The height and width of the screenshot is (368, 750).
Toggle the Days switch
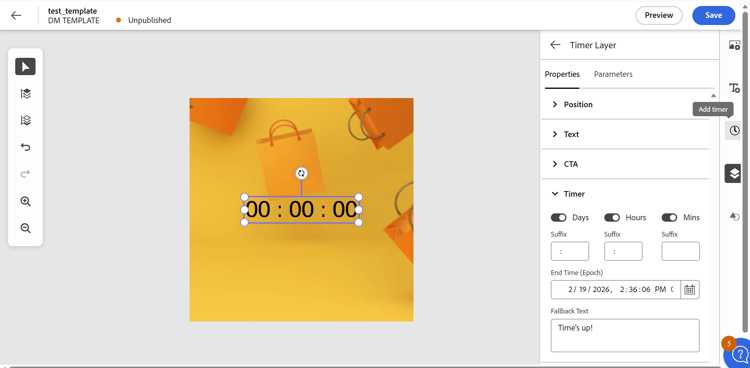(558, 217)
